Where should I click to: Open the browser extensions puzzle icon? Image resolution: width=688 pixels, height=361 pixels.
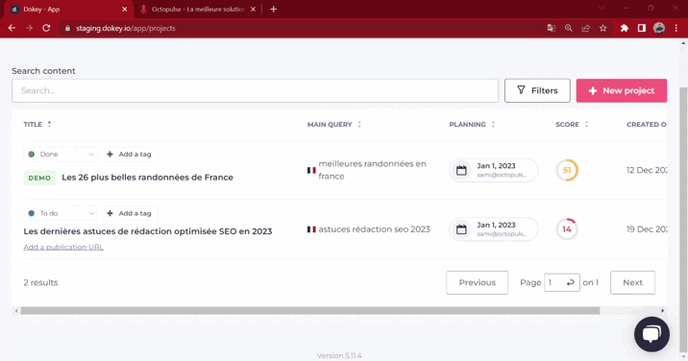coord(624,28)
